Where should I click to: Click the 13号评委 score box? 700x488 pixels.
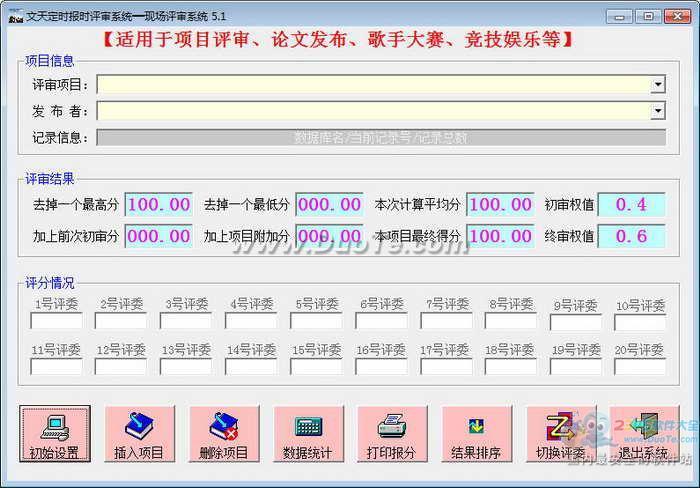[186, 367]
